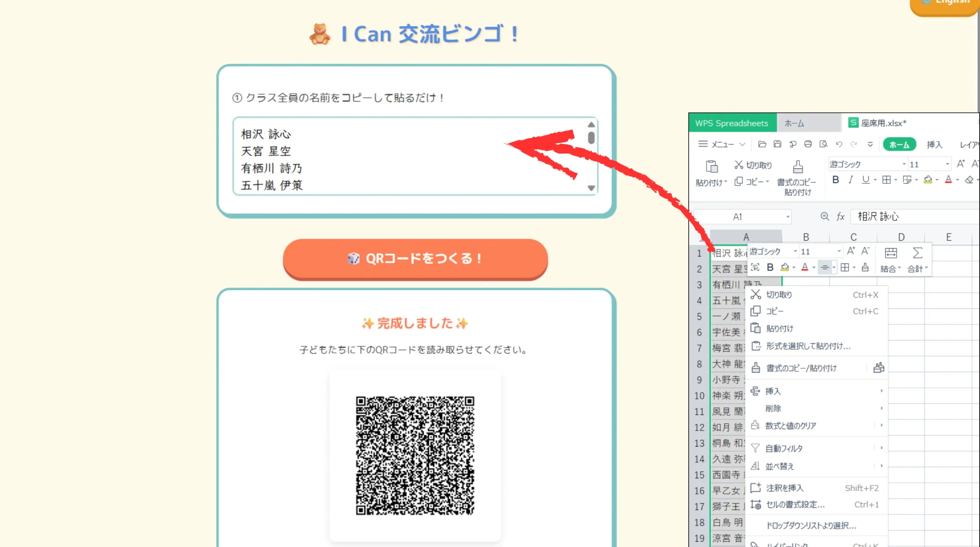Click mini toolbar format painter brush

click(x=865, y=267)
